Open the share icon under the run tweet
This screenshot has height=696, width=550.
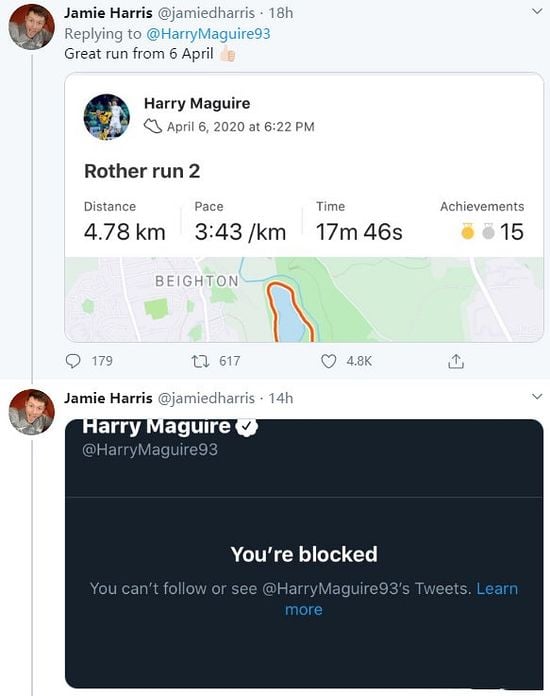pos(456,361)
